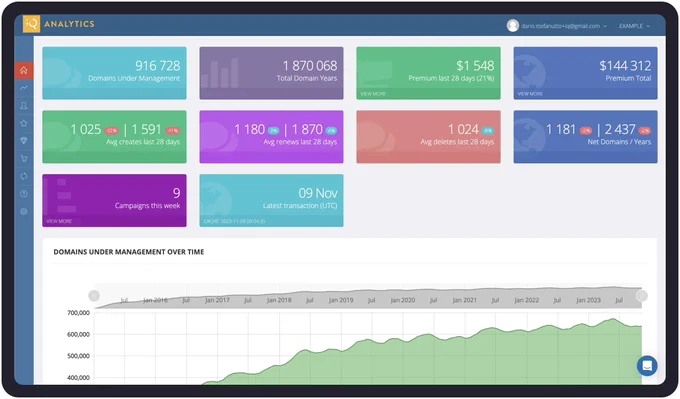Open the circular refresh arrows icon in sidebar
This screenshot has height=399, width=680.
click(x=24, y=176)
